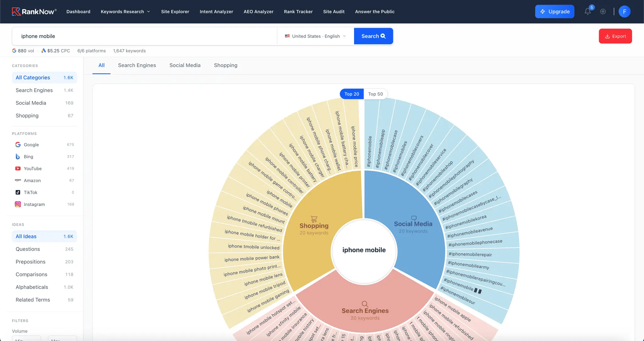The height and width of the screenshot is (341, 644).
Task: Click the plus circle icon in header
Action: click(x=603, y=12)
